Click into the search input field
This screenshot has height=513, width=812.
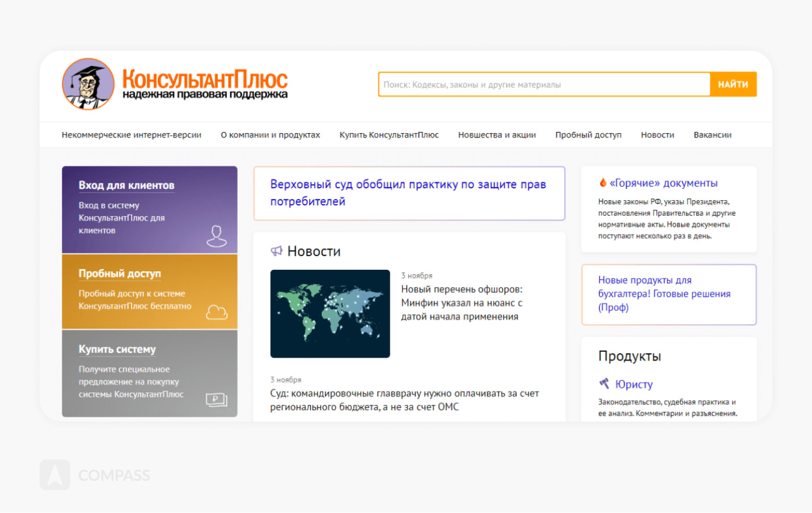point(544,85)
